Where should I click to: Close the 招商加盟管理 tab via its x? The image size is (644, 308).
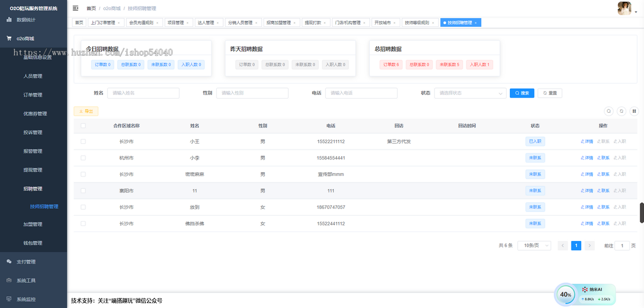(x=295, y=23)
